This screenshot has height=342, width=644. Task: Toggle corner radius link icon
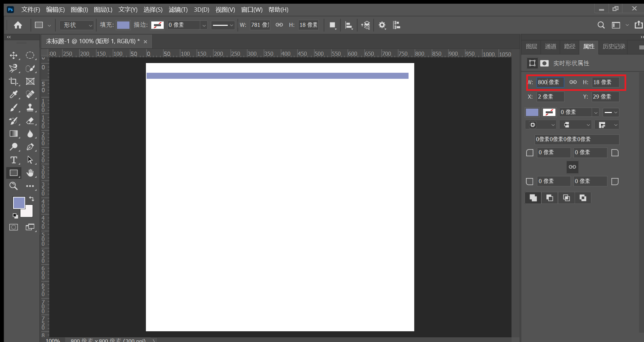tap(573, 167)
